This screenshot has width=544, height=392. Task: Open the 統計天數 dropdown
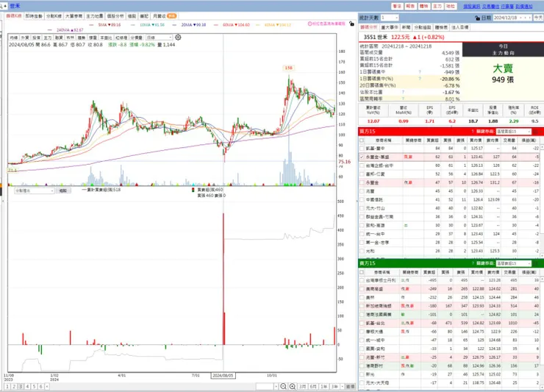[390, 18]
